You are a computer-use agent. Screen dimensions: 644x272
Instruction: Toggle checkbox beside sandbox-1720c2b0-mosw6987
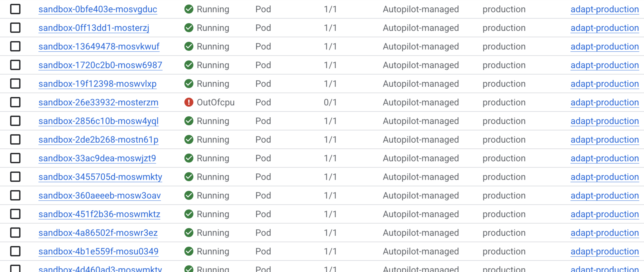tap(15, 65)
